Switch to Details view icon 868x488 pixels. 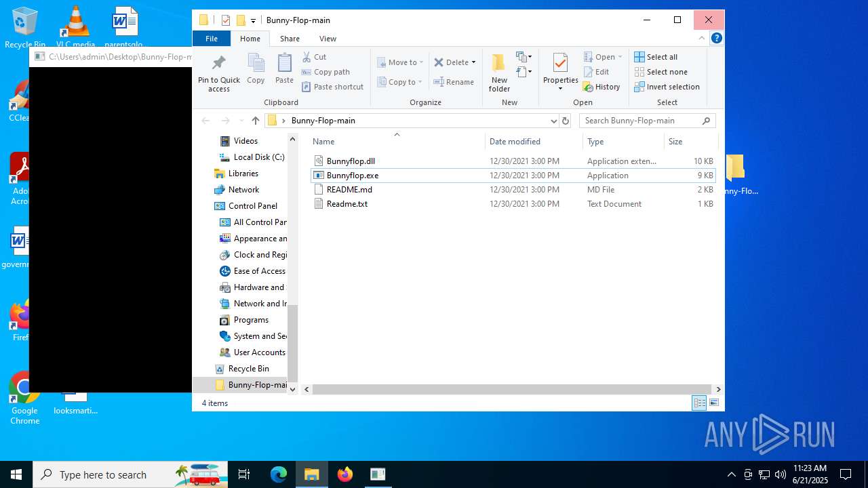point(699,403)
